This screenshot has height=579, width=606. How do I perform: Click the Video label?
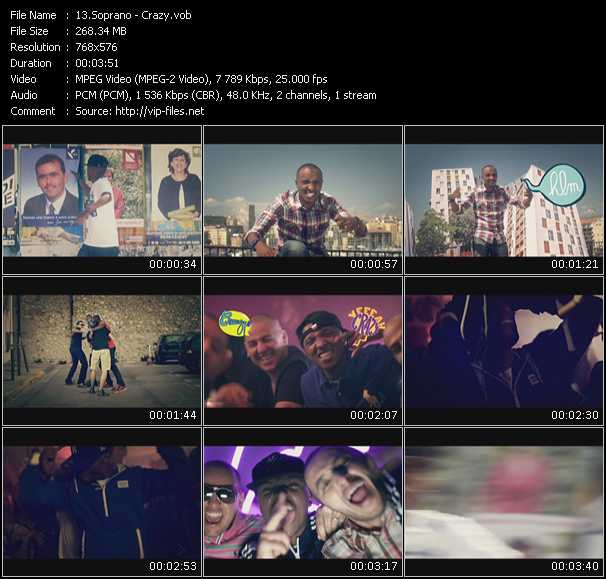[23, 79]
